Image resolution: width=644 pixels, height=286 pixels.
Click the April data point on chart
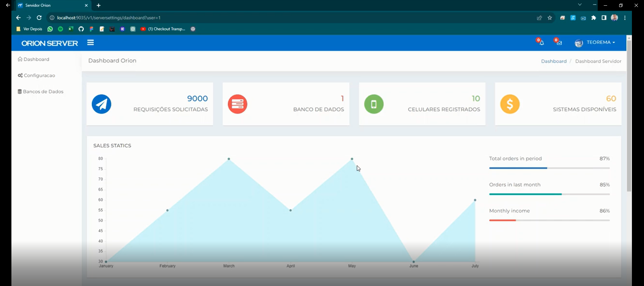(290, 210)
